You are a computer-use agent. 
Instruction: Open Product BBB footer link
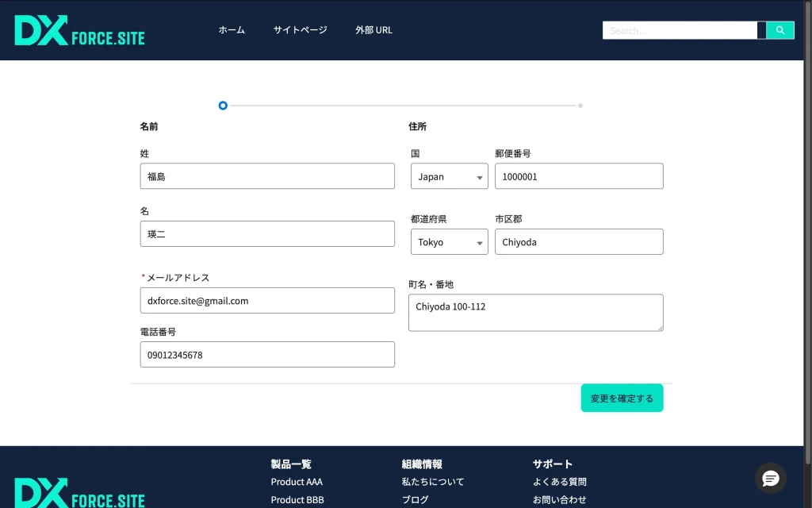point(297,500)
